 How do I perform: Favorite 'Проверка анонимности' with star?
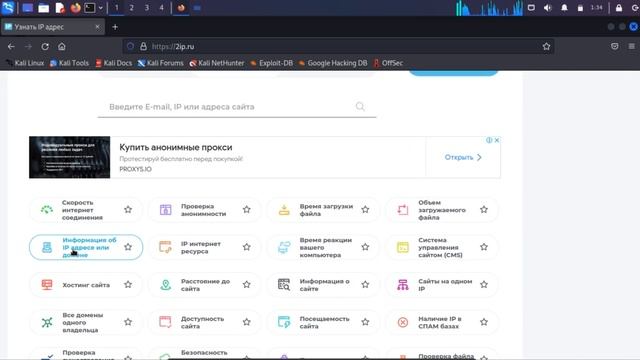247,209
